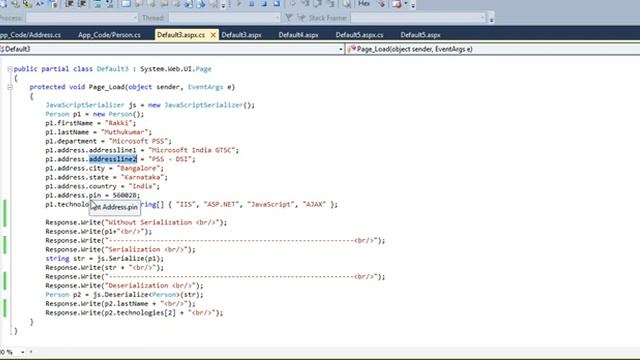
Task: Click the Restart debugging icon
Action: pos(277,4)
